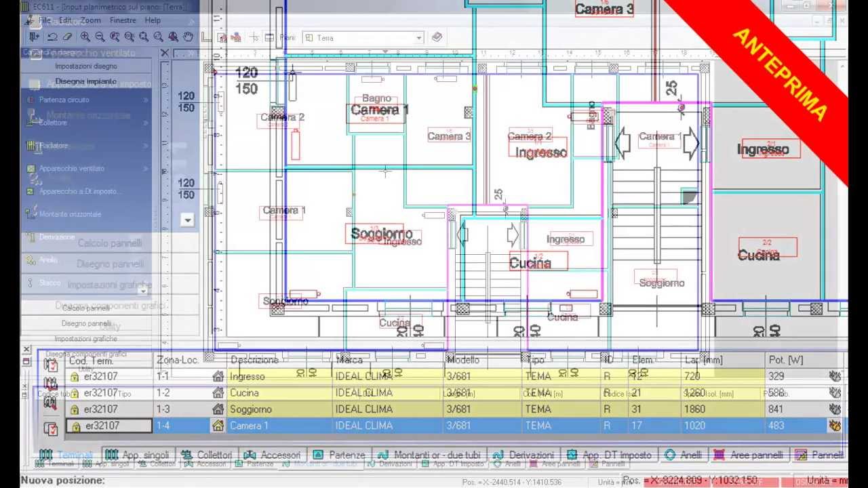Click the house icon in Camera 1 row
The image size is (868, 488).
pos(218,426)
